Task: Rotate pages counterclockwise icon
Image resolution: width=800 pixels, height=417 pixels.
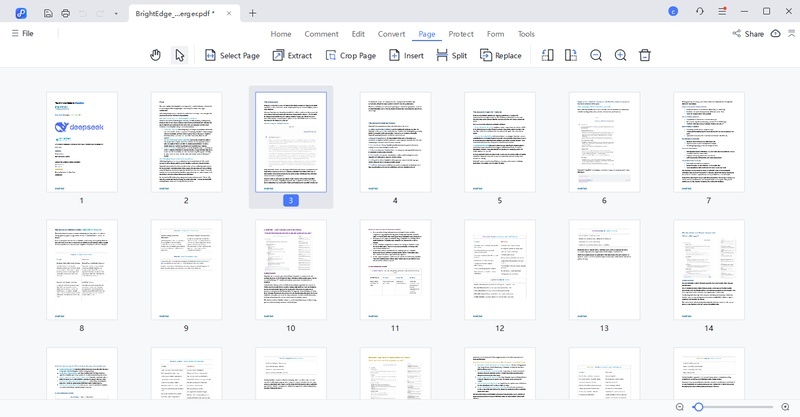Action: coord(547,55)
